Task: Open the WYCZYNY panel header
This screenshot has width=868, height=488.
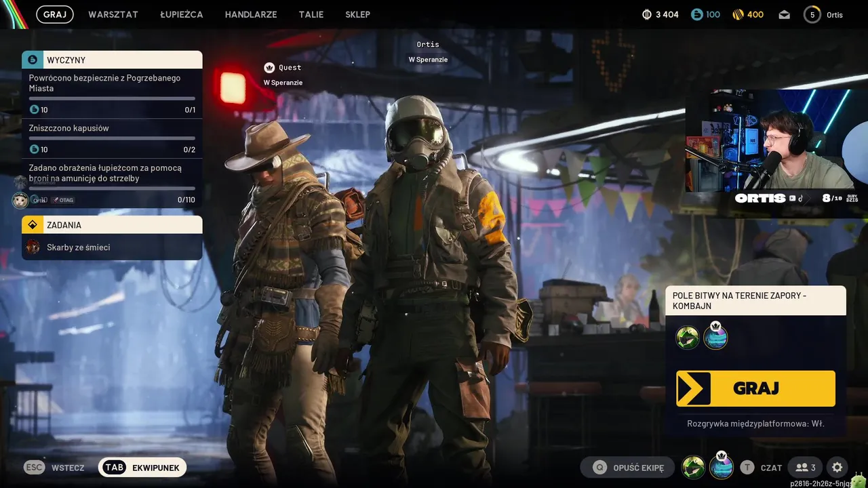Action: [112, 60]
